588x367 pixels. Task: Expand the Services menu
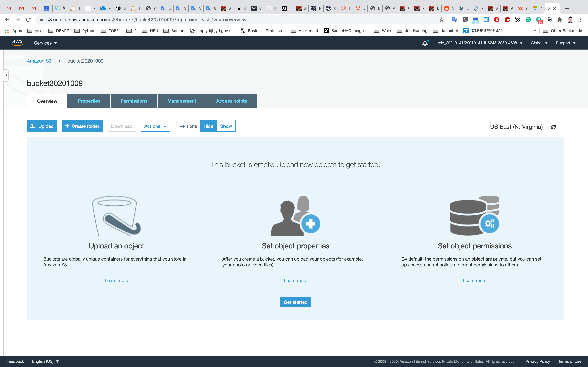[45, 43]
